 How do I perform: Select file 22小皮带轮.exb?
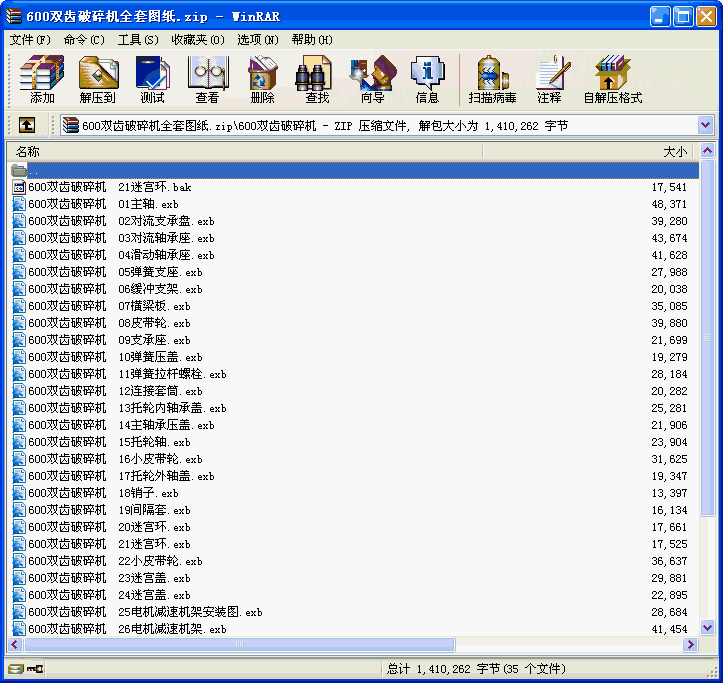(x=115, y=561)
